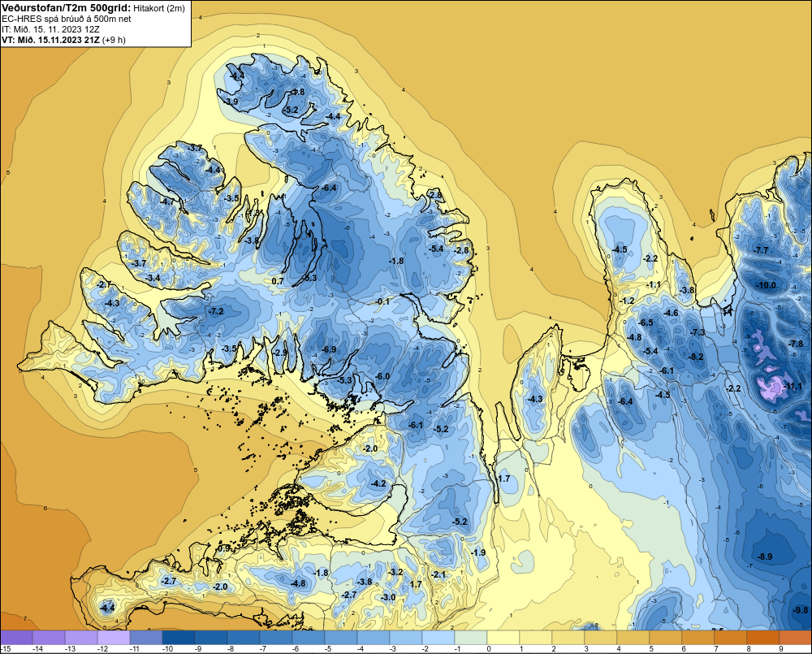Viewport: 812px width, 654px height.
Task: Click the '(+9 h)' forecast offset text
Action: point(114,40)
